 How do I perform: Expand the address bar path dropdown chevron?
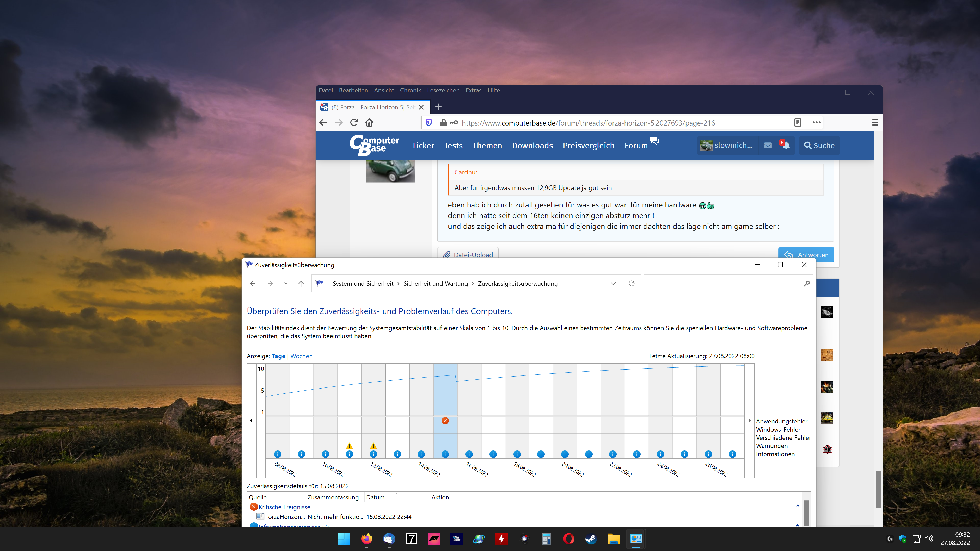coord(613,283)
